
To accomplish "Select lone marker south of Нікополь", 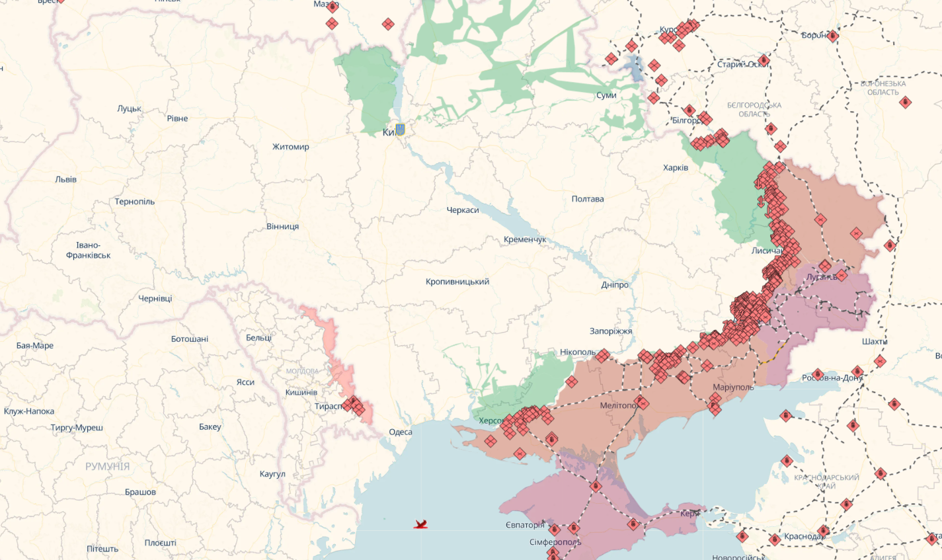I will [571, 382].
